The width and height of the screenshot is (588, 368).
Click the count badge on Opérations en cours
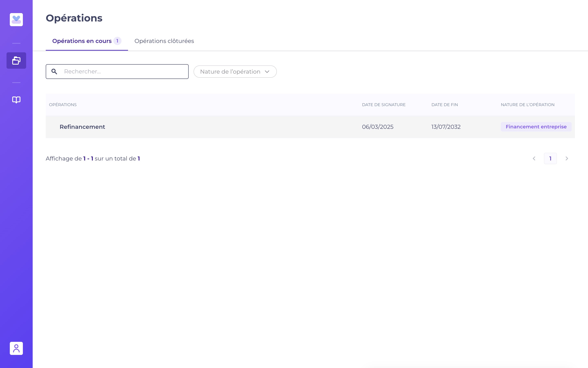coord(117,41)
